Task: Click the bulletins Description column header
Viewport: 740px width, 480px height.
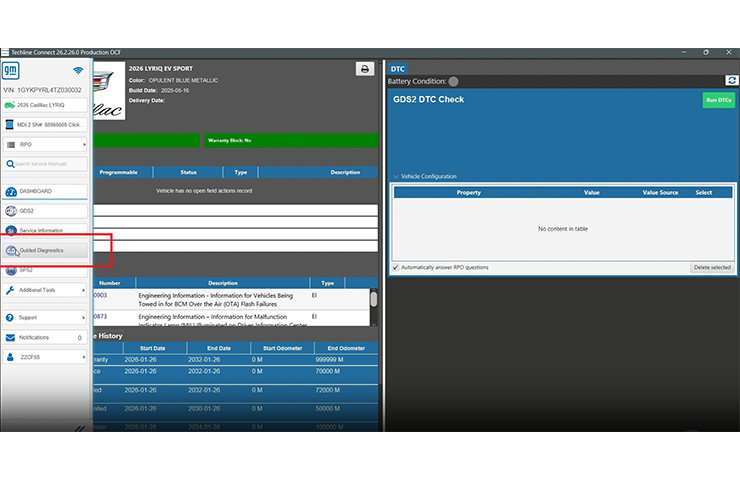Action: coord(223,283)
